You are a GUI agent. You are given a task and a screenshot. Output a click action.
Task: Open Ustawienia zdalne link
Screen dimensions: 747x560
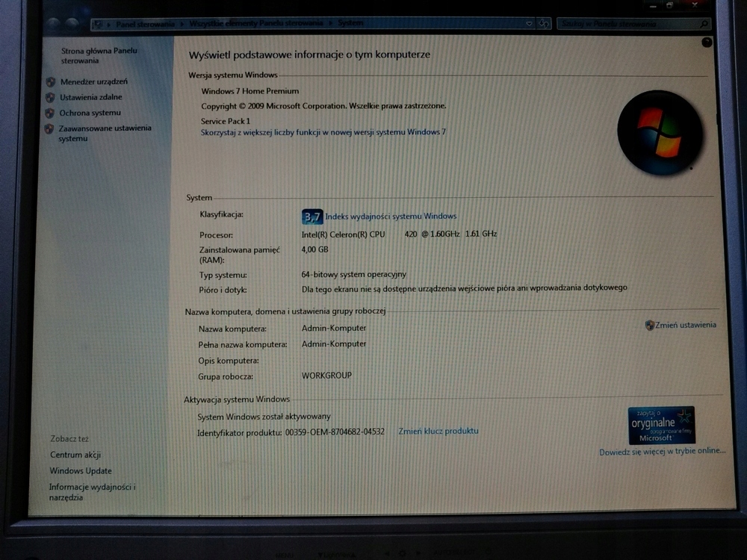tap(90, 97)
